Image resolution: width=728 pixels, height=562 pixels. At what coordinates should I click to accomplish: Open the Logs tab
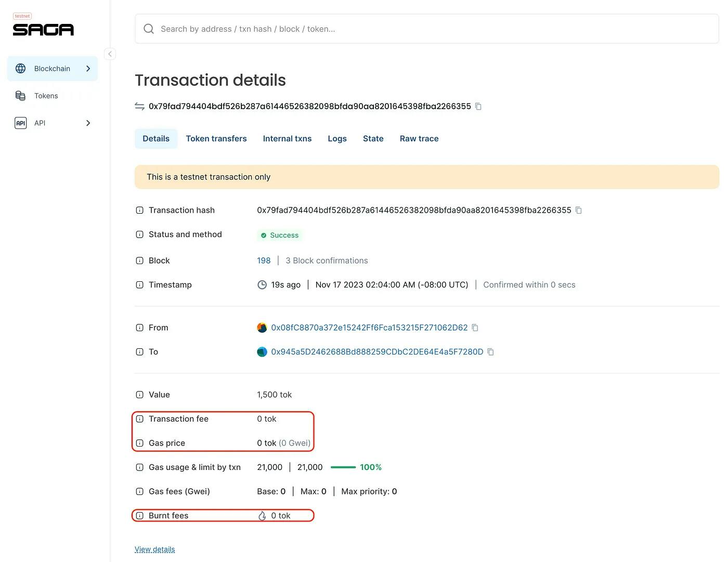(337, 139)
